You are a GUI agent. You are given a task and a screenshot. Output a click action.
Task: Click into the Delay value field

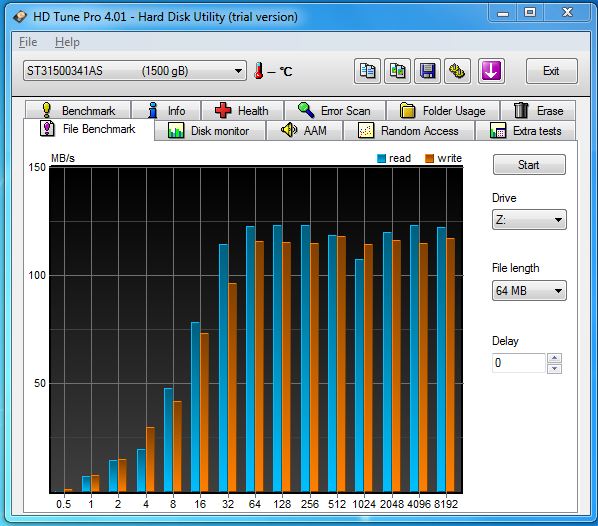(519, 363)
